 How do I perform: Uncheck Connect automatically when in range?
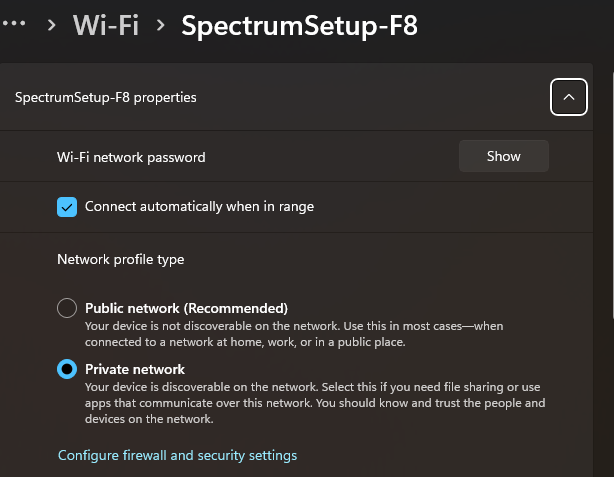(67, 207)
